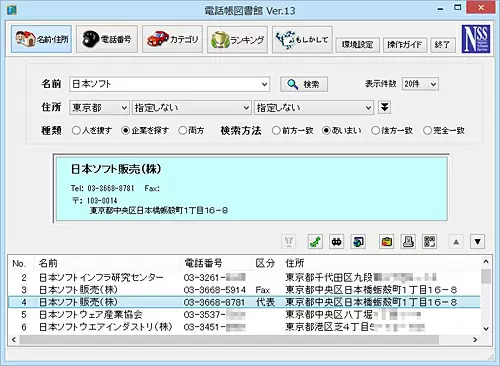Viewport: 500px width, 366px height.
Task: Click the left arrow of the horizontal scrollbar
Action: 14,340
